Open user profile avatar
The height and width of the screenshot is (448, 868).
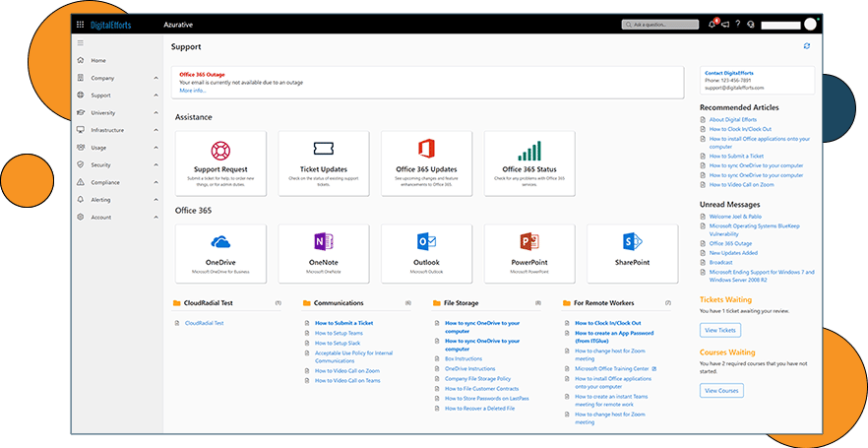[811, 25]
